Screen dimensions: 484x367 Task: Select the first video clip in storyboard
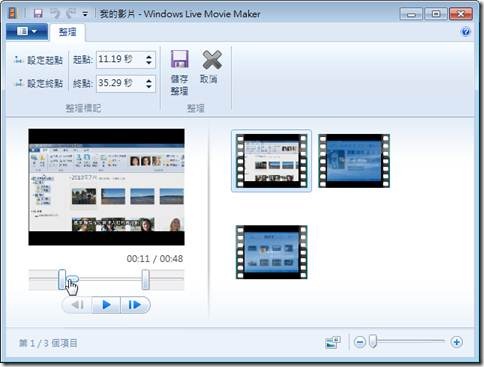271,161
